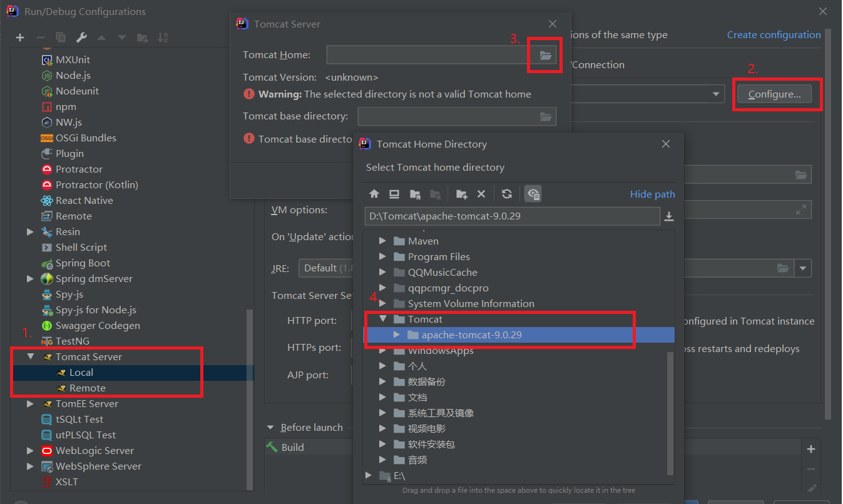Open the JRE dropdown arrow
Screen dimensions: 843x504
coord(803,268)
